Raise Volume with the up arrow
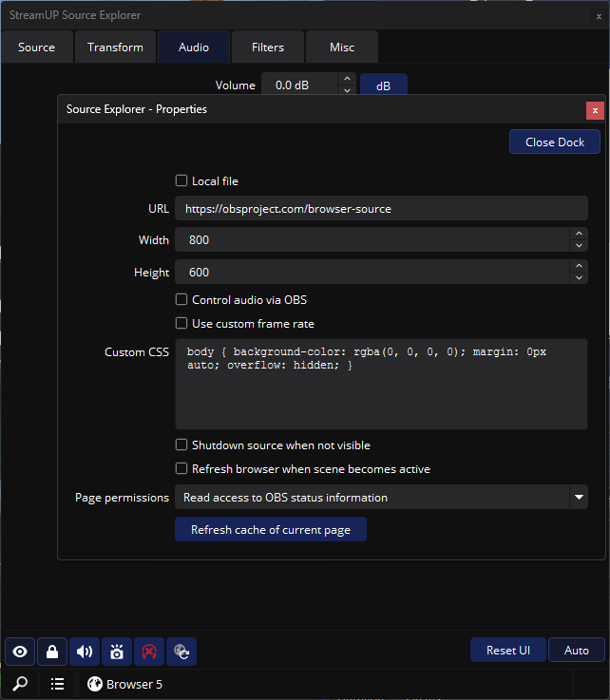The image size is (610, 700). tap(347, 79)
